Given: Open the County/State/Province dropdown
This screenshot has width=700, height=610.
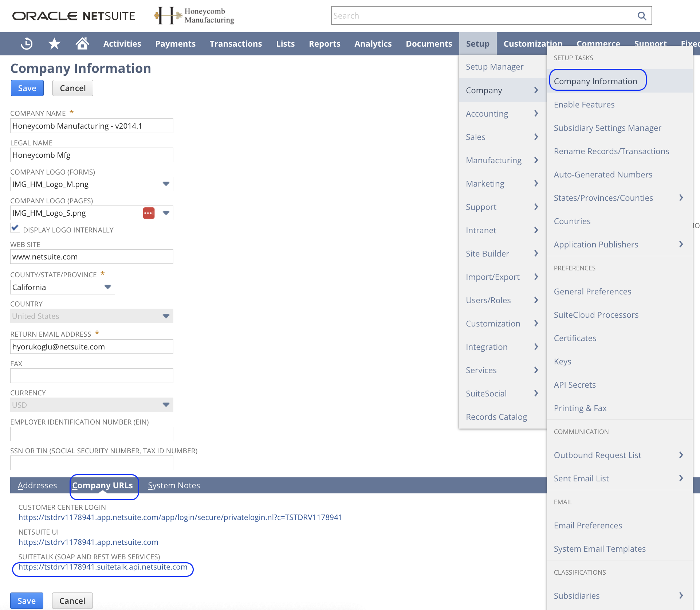Looking at the screenshot, I should point(108,287).
